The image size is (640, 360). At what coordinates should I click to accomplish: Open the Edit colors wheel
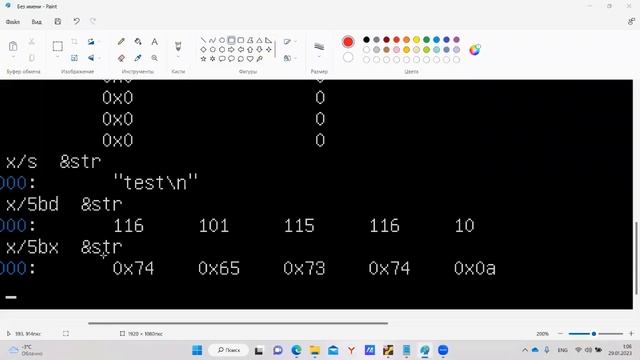(x=475, y=50)
